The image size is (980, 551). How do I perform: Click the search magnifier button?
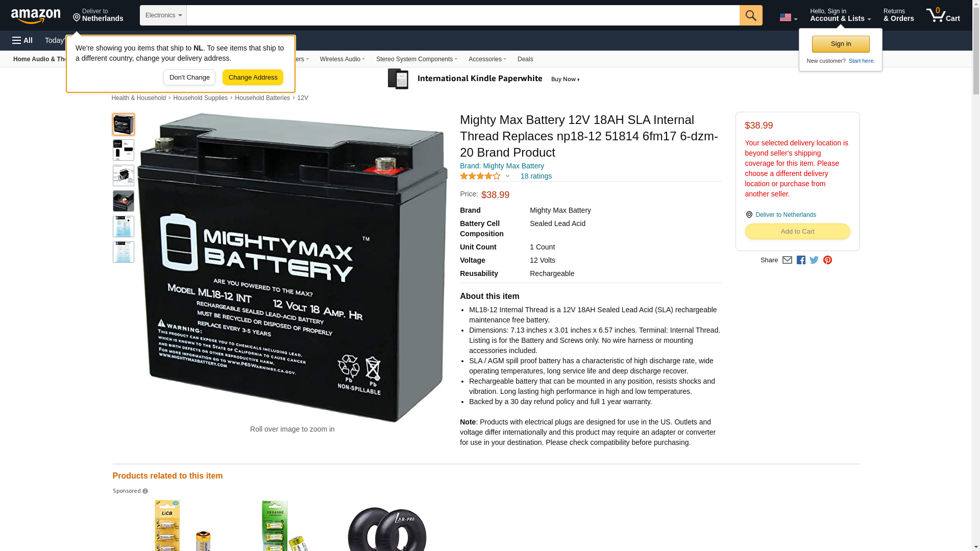[750, 15]
